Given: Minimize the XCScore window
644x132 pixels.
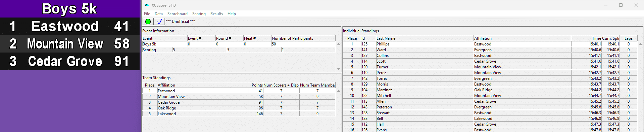Looking at the screenshot, I should click(x=606, y=5).
